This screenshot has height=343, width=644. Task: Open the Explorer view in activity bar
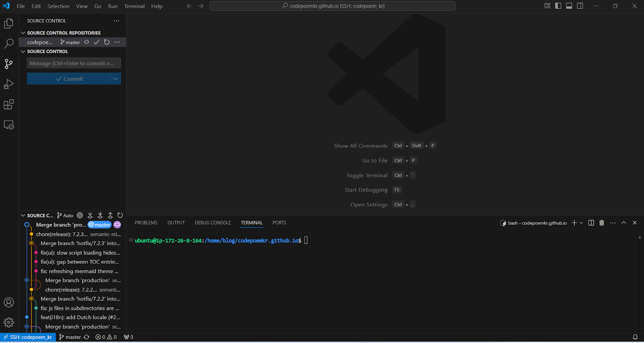click(9, 24)
